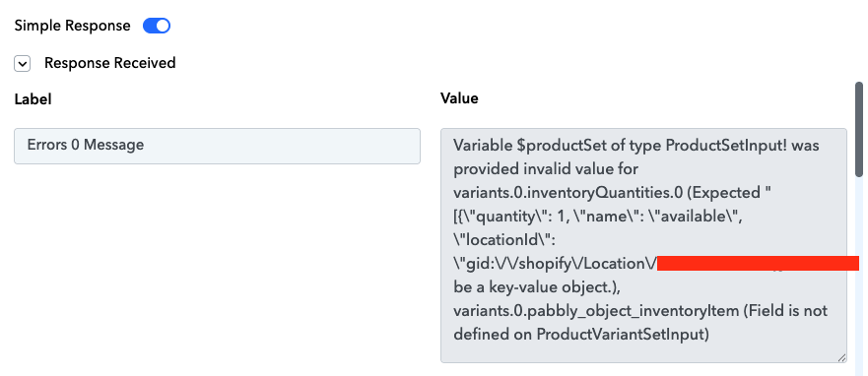Click the gid shopify Location text
This screenshot has height=376, width=868.
tap(555, 264)
